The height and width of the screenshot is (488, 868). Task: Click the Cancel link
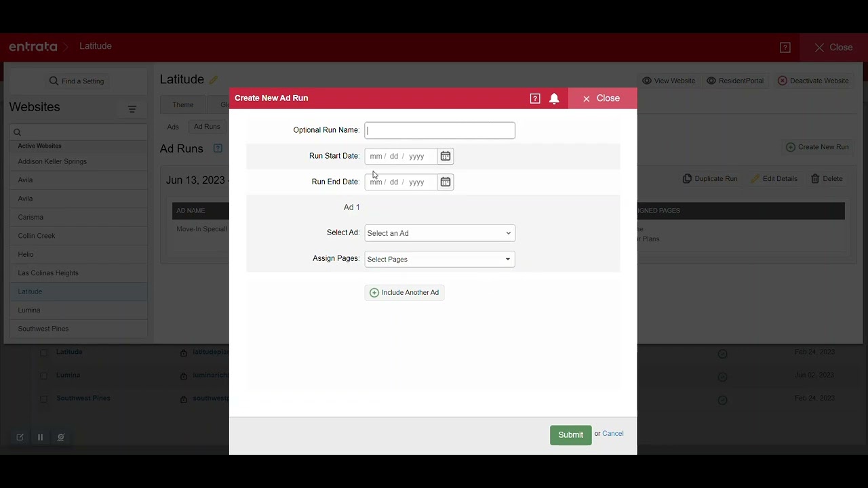(x=613, y=434)
